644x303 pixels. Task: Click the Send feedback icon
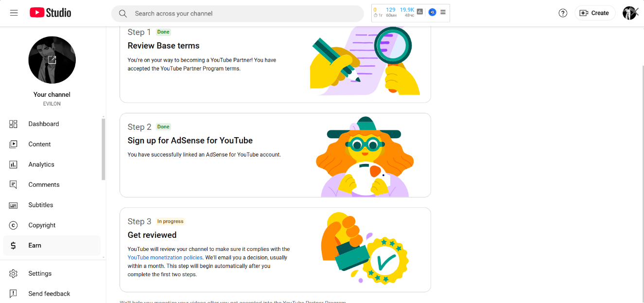tap(14, 294)
